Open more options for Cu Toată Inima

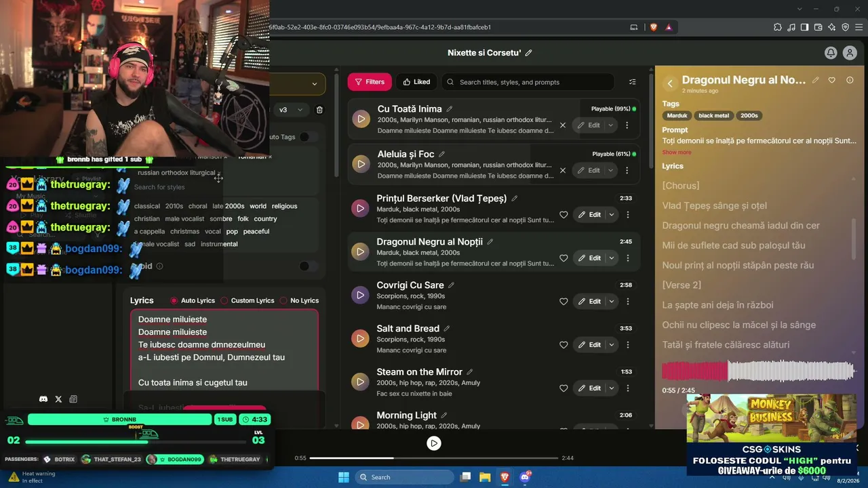click(x=627, y=125)
